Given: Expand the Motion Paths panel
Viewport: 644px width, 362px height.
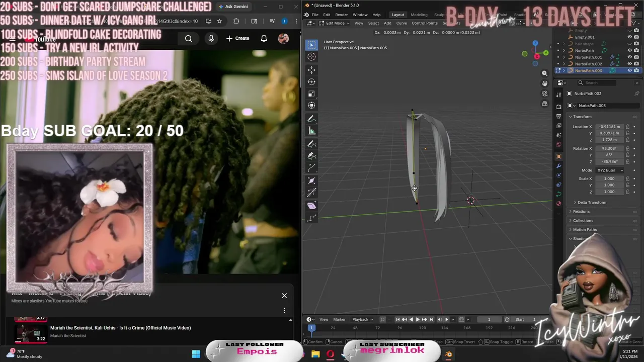Looking at the screenshot, I should tap(584, 230).
